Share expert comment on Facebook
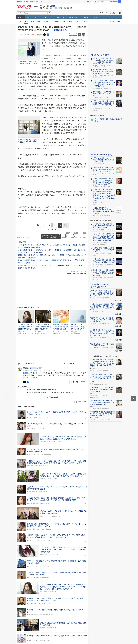 [x=28, y=382]
